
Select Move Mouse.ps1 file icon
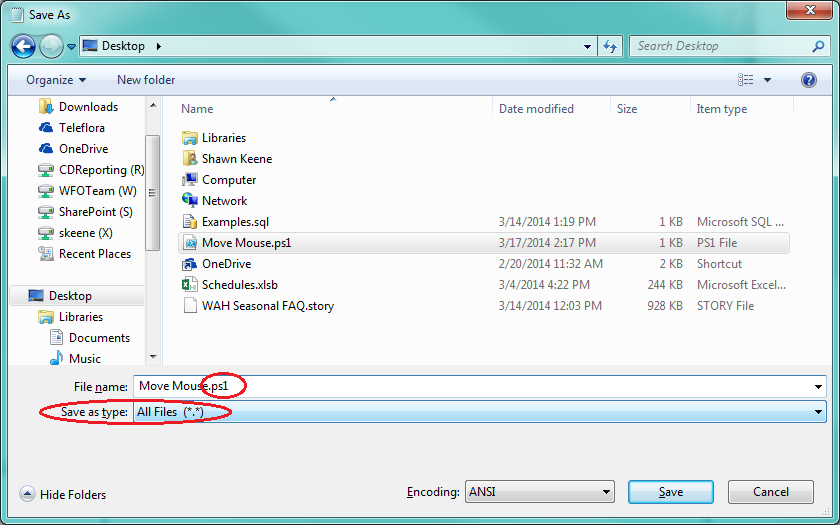click(x=190, y=243)
